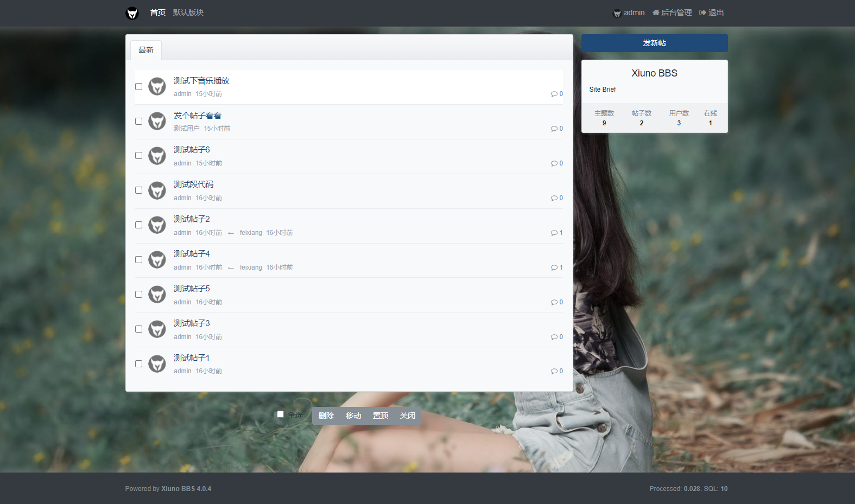Tick the checkbox for 测试帖子5
Screen dimensions: 855x504
click(138, 294)
